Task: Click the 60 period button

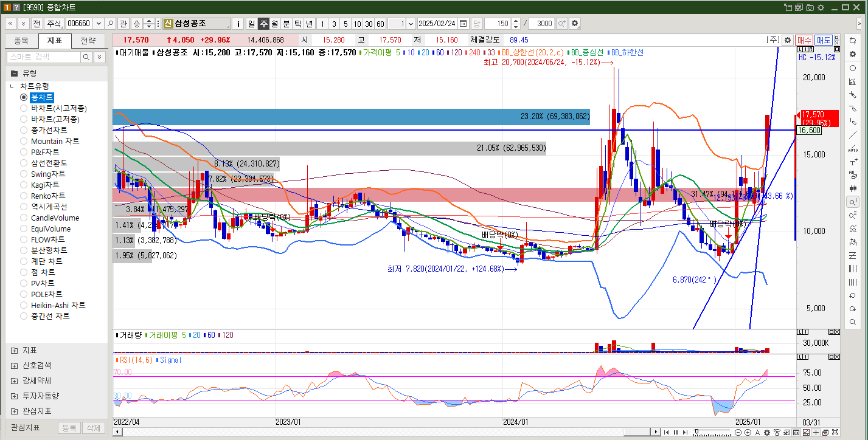Action: tap(380, 23)
